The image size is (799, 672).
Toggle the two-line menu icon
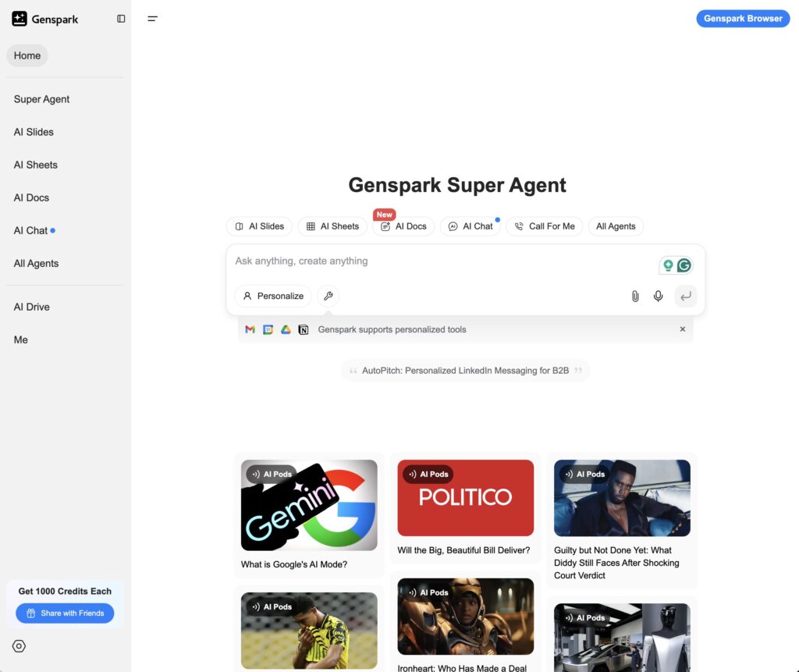pyautogui.click(x=152, y=19)
